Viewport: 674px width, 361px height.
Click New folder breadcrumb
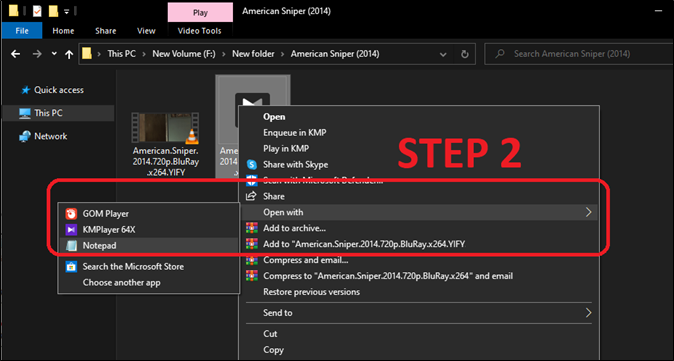(253, 54)
